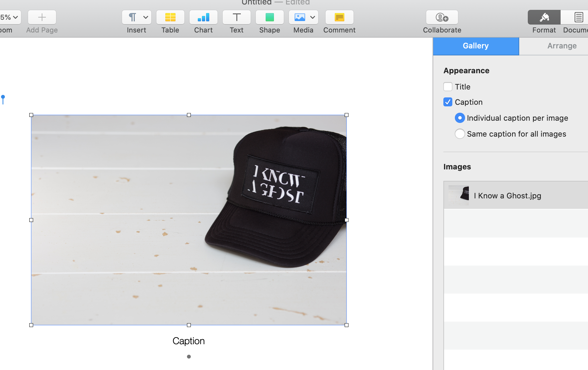Image resolution: width=588 pixels, height=370 pixels.
Task: Switch to the Arrange tab
Action: (562, 46)
